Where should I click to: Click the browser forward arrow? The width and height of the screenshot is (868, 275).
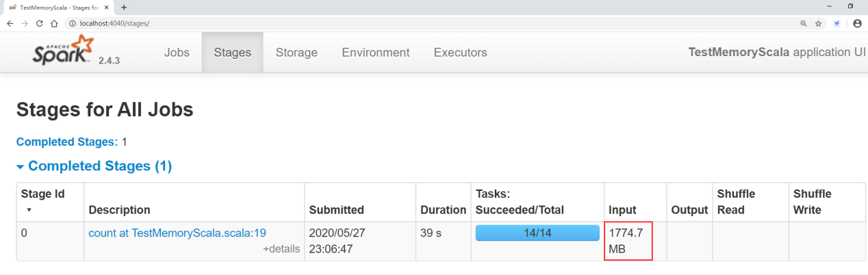[25, 23]
